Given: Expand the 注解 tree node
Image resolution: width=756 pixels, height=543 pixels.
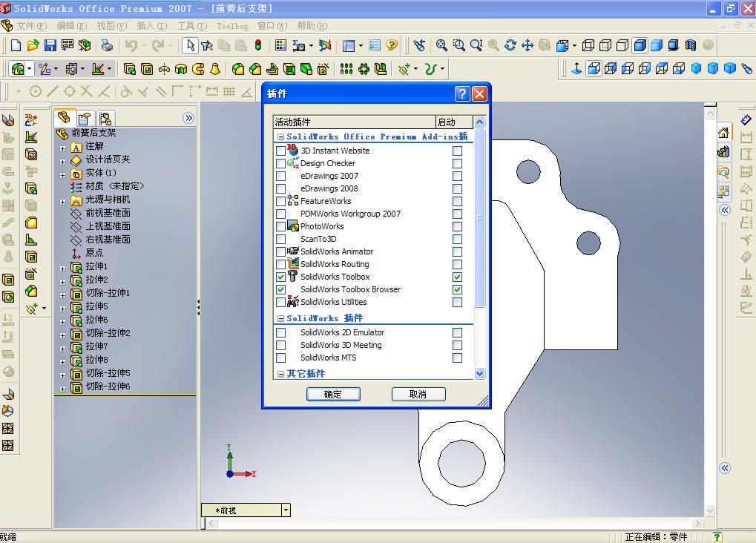Looking at the screenshot, I should click(x=62, y=148).
